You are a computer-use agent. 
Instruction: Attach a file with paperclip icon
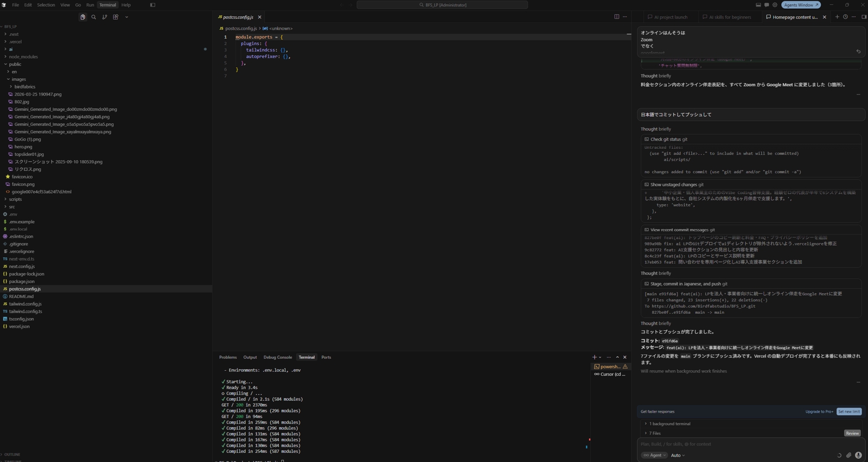click(x=848, y=455)
